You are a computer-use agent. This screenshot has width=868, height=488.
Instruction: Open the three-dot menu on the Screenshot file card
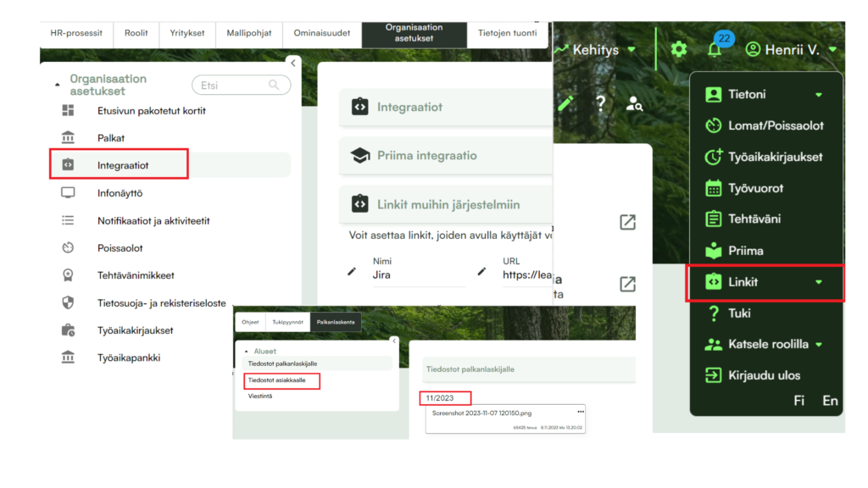[581, 412]
